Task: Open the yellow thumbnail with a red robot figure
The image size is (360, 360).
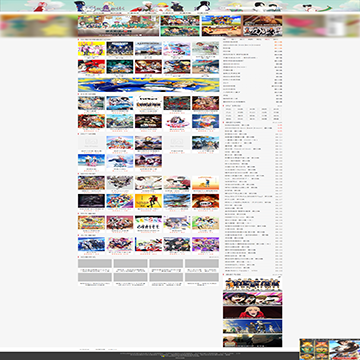Action: coord(148,201)
